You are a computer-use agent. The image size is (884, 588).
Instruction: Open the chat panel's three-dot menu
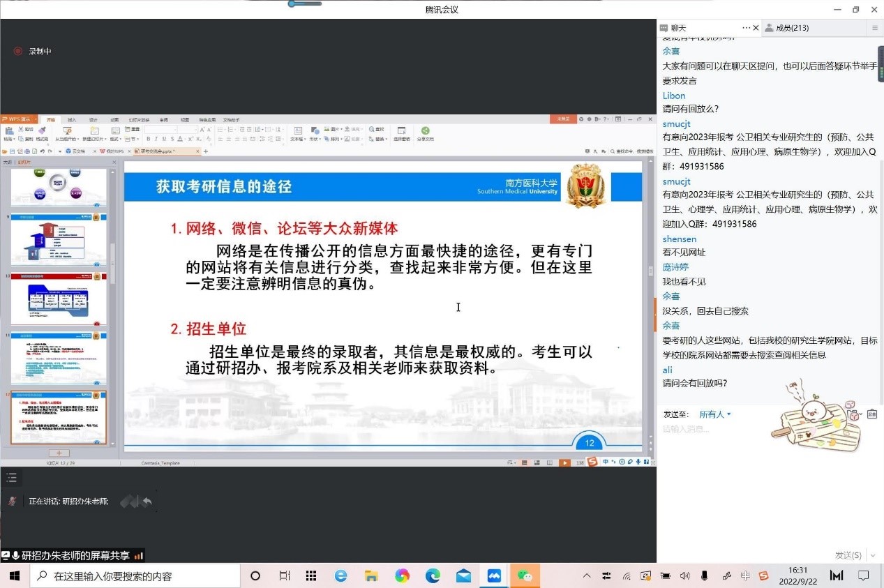746,28
